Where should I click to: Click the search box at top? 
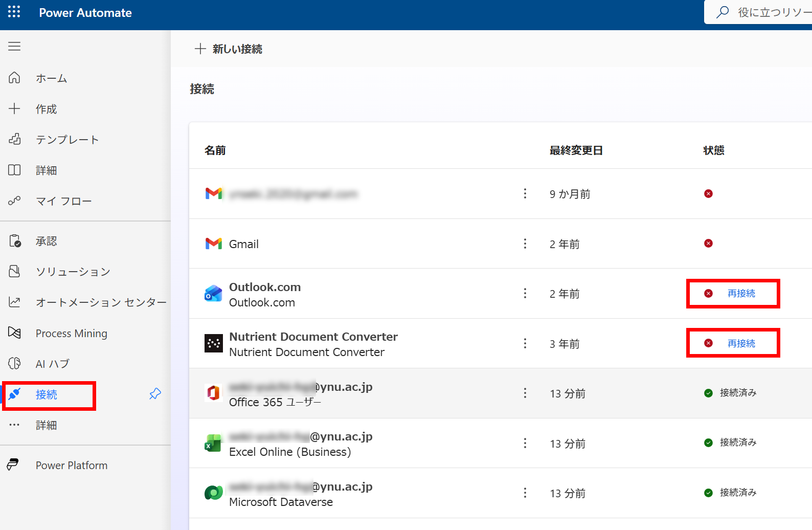coord(767,12)
